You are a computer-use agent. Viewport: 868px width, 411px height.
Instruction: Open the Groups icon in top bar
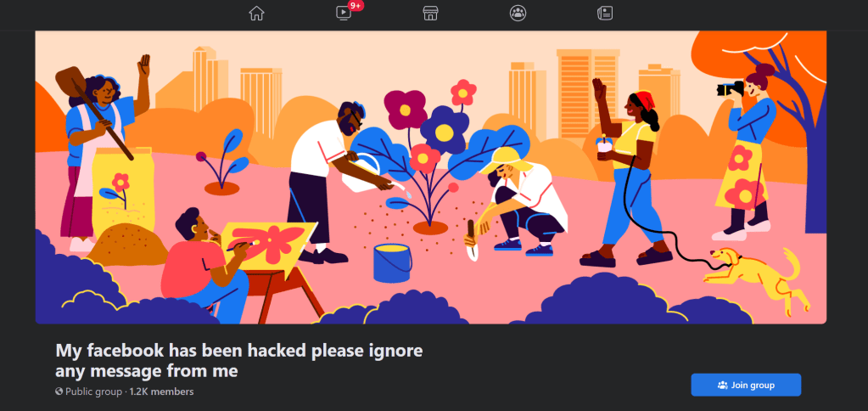[x=518, y=14]
